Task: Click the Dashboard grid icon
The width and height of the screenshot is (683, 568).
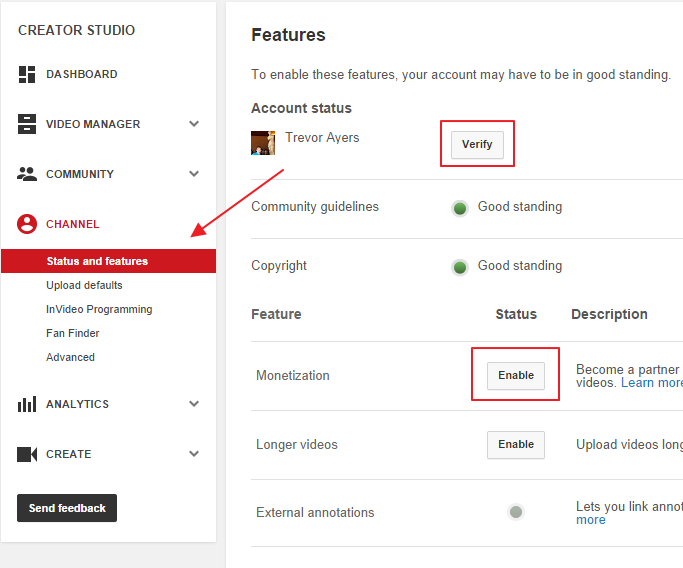Action: [27, 74]
